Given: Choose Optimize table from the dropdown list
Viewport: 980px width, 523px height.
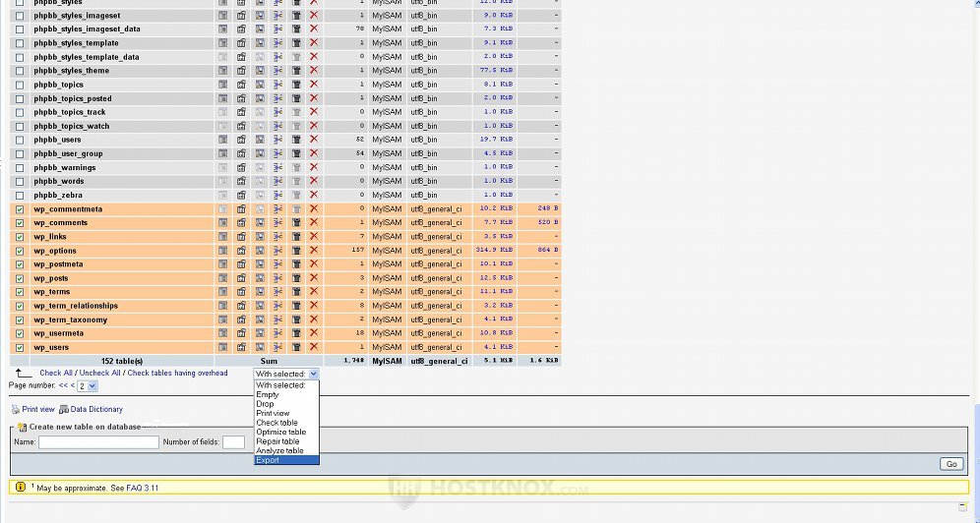Looking at the screenshot, I should pyautogui.click(x=286, y=432).
